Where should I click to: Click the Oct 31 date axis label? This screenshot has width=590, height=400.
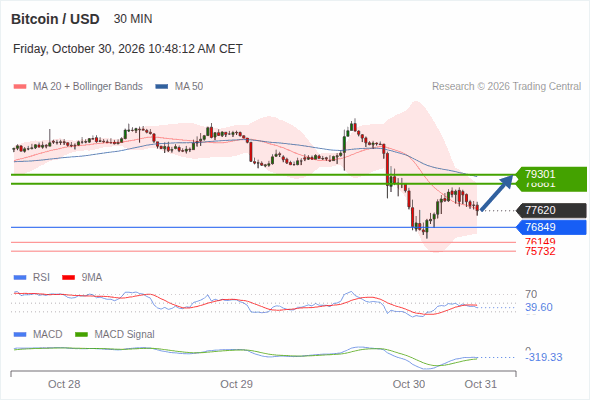(481, 384)
